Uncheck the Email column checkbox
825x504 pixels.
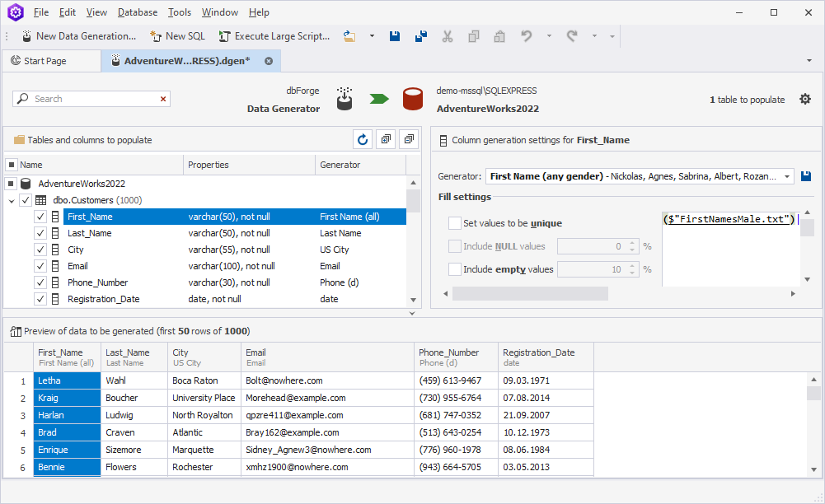point(40,266)
